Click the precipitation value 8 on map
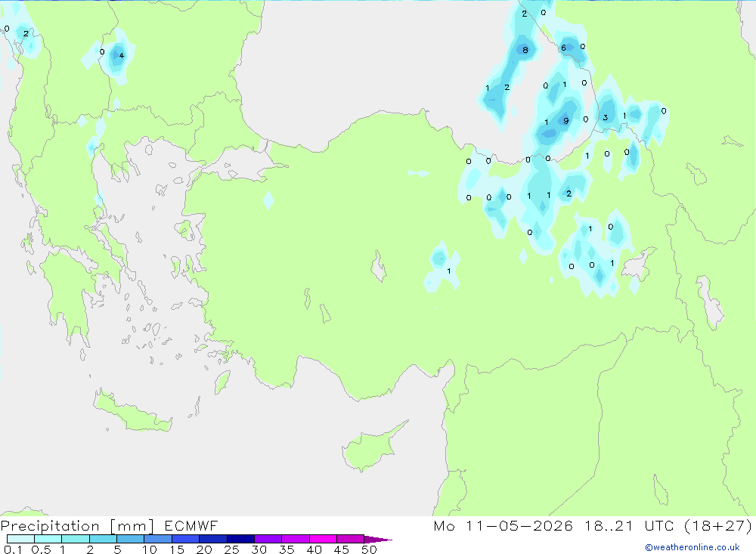Viewport: 756px width, 554px height. (525, 50)
